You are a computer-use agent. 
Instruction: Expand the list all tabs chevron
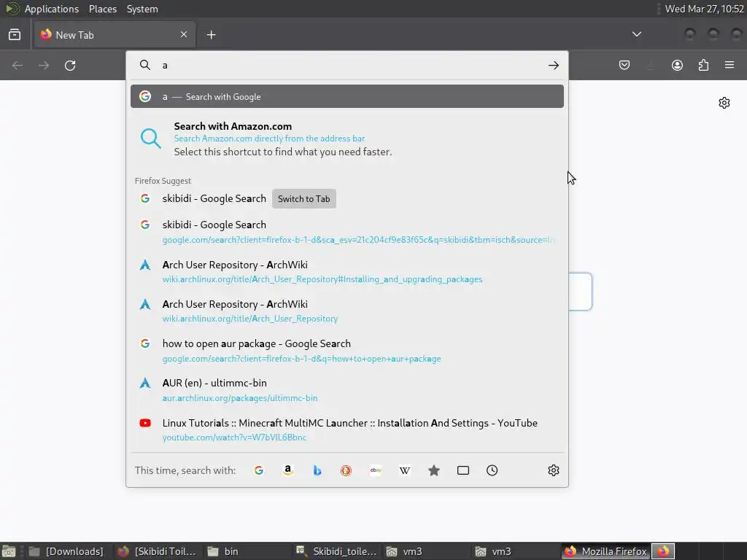[x=636, y=34]
